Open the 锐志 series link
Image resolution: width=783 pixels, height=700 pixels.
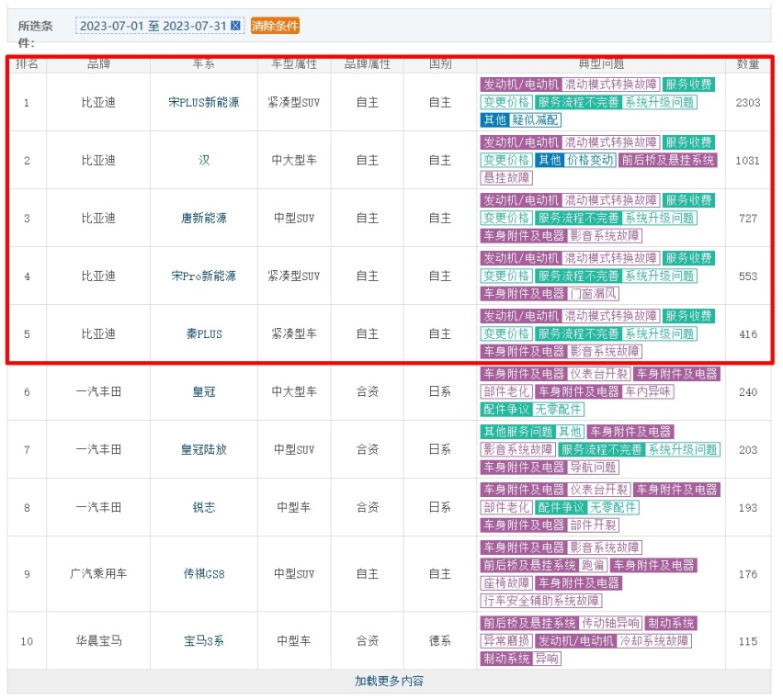(x=202, y=506)
